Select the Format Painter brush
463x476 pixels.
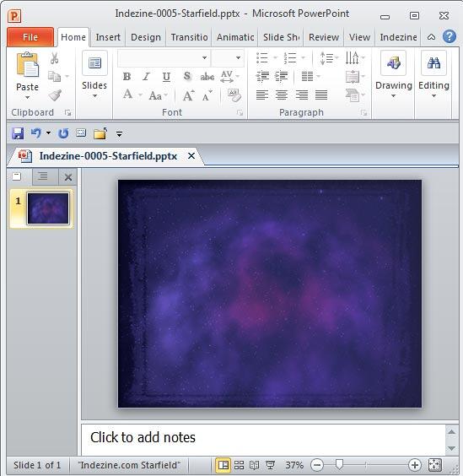click(x=55, y=95)
